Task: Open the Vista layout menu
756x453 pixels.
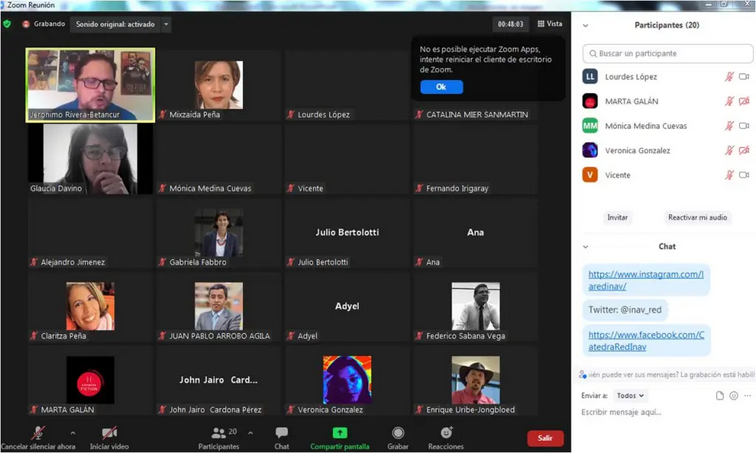Action: pos(550,24)
